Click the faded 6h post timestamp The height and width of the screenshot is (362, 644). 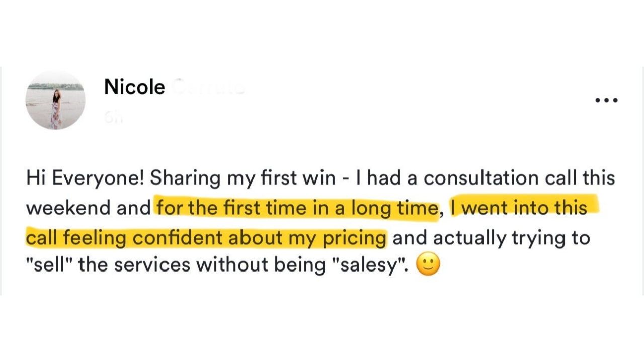(113, 118)
